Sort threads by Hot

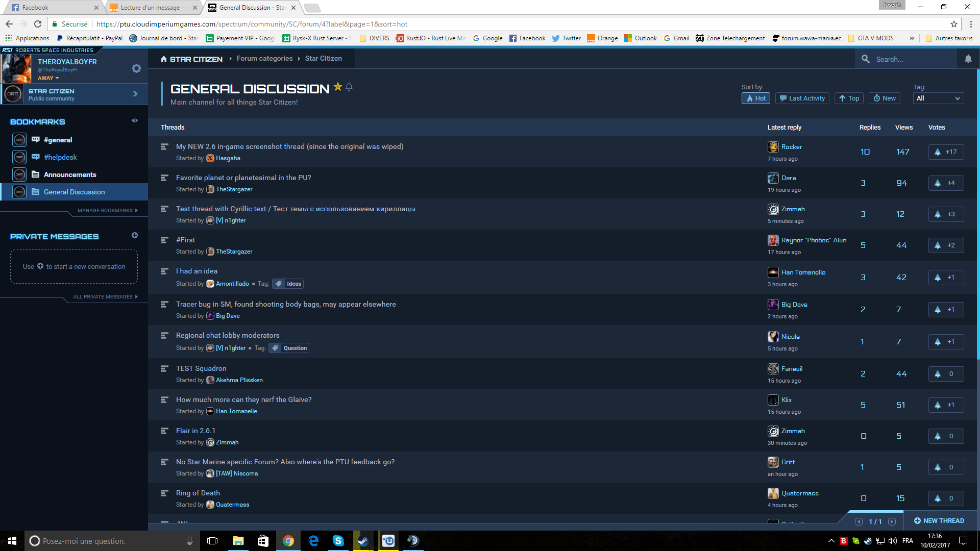(x=755, y=98)
